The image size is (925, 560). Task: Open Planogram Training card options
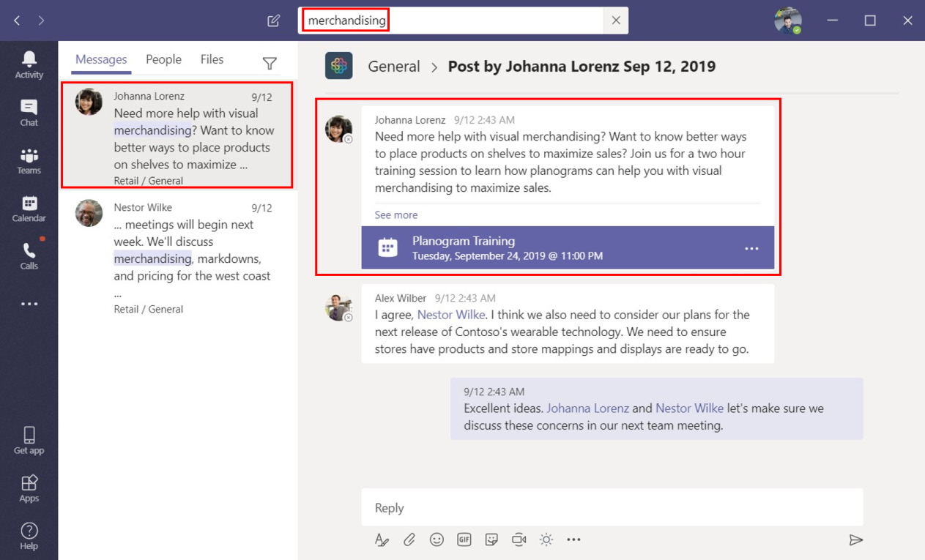pos(751,249)
